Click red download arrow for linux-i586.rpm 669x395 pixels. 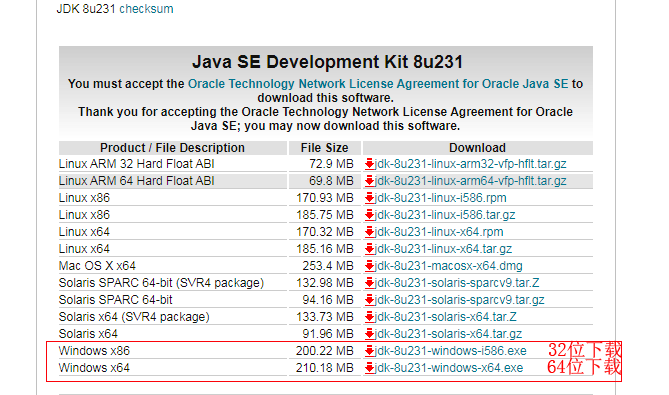pyautogui.click(x=369, y=198)
